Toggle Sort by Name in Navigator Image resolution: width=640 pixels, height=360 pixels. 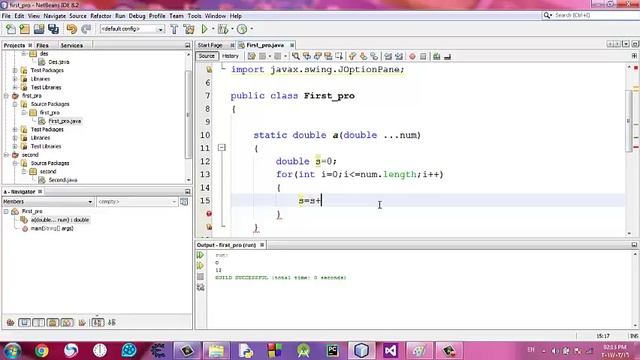(x=97, y=322)
